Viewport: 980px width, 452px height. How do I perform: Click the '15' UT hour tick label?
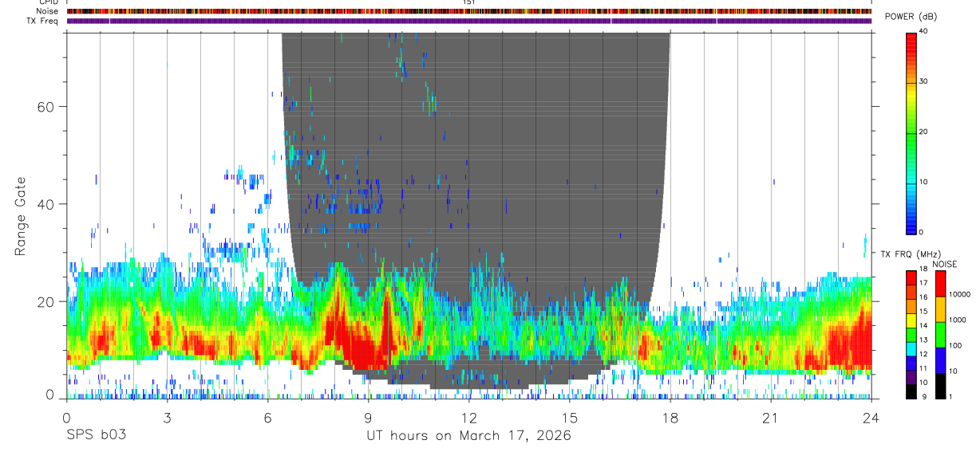569,417
